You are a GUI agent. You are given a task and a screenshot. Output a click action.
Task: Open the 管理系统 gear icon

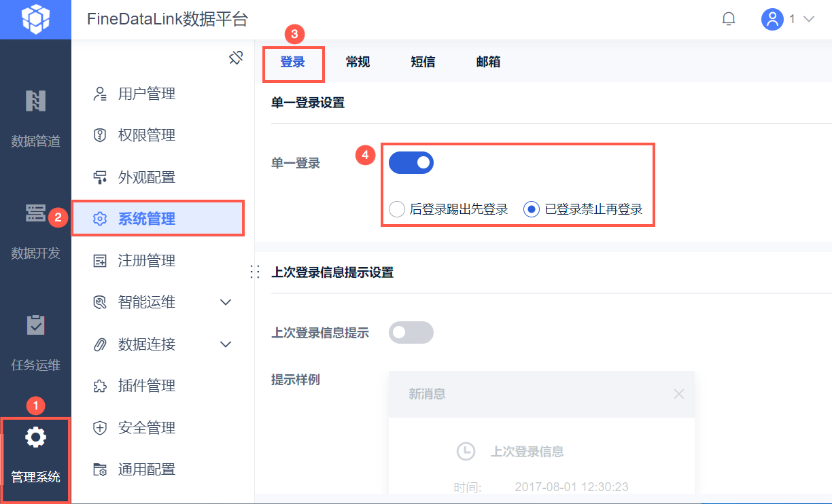pyautogui.click(x=35, y=438)
